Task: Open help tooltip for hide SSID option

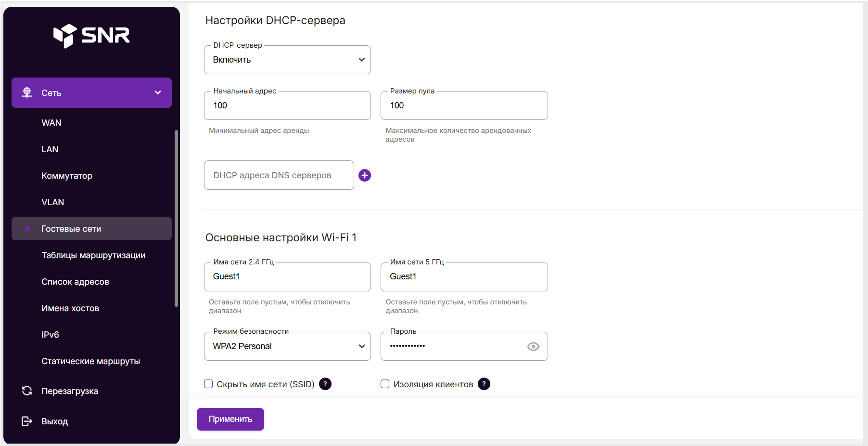Action: [x=325, y=384]
